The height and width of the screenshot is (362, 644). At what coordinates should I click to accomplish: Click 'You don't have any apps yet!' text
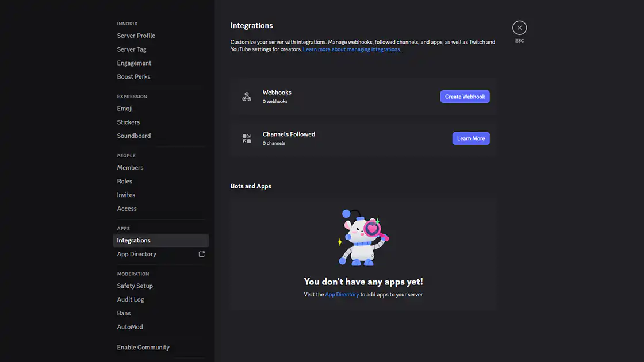coord(363,282)
